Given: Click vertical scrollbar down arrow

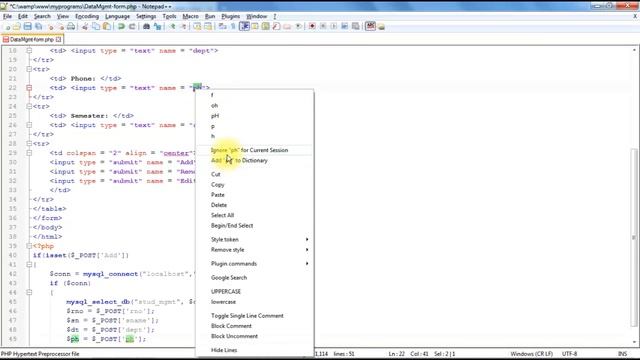Looking at the screenshot, I should tap(634, 342).
